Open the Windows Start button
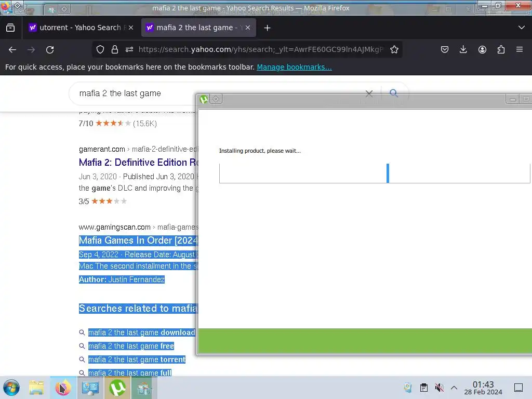Screen dimensions: 532x399 [11, 388]
